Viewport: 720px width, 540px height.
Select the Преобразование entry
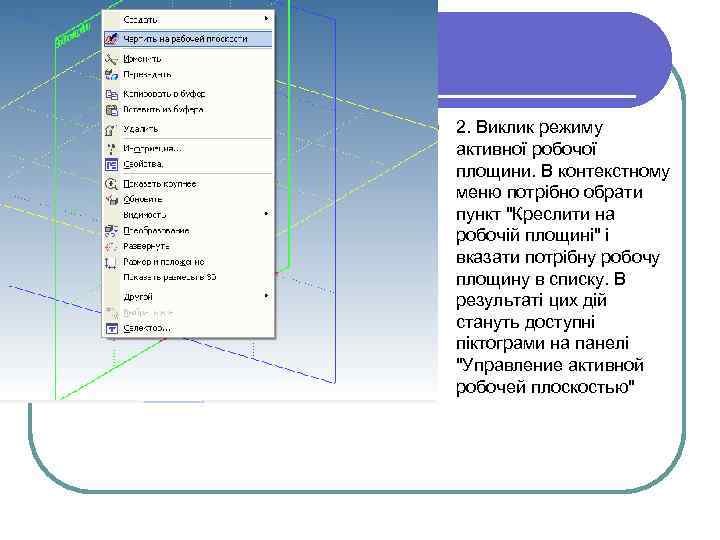(x=188, y=231)
